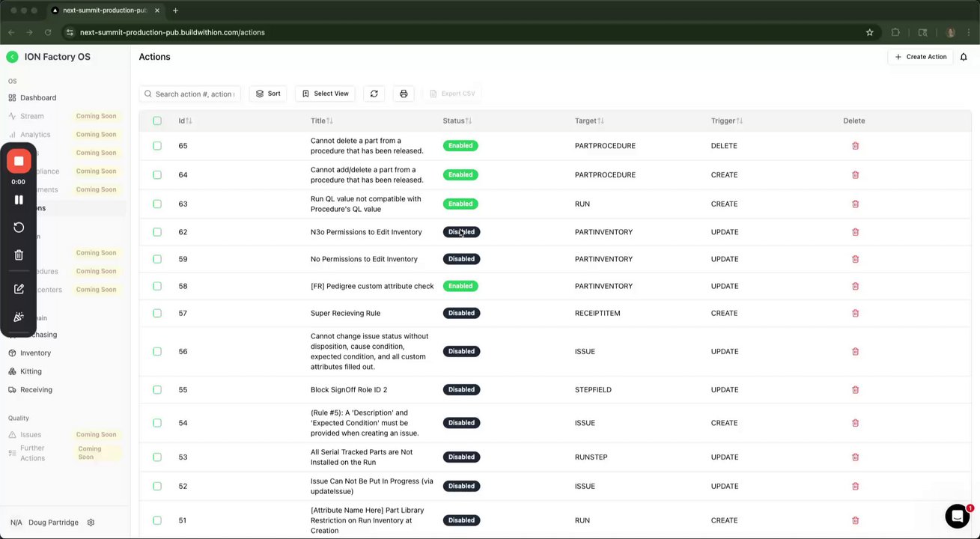Select PARTPROCEDURE target in row 65
The height and width of the screenshot is (539, 980).
[605, 146]
